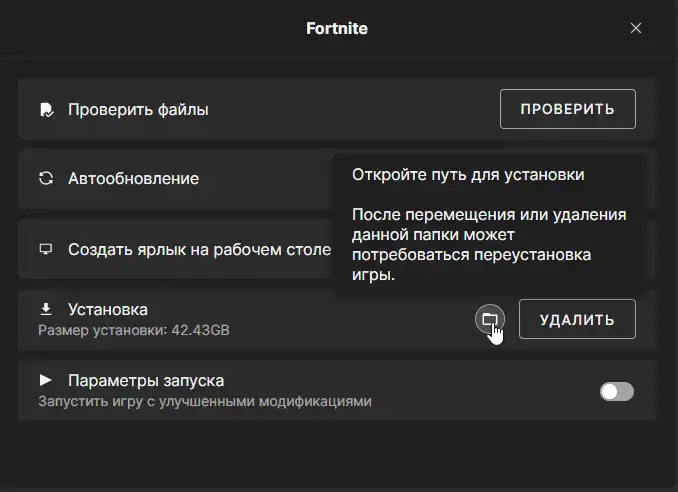Click the Создать ярлык на рабочем столе text
The height and width of the screenshot is (492, 678).
tap(199, 249)
